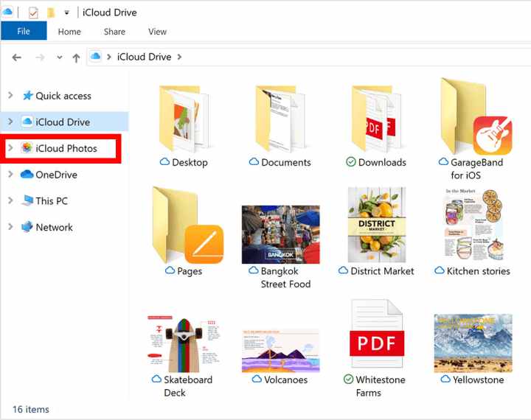Click chevron before iCloud Drive in address bar

[109, 57]
